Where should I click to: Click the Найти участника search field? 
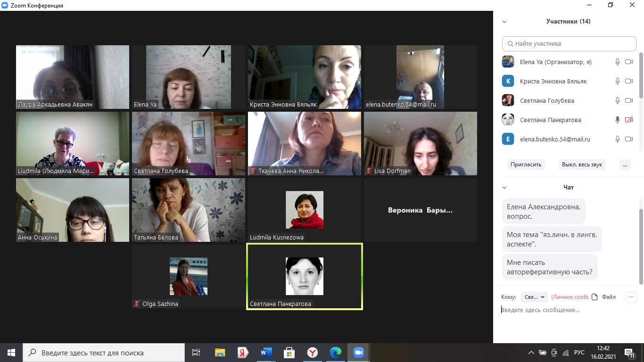tap(569, 44)
